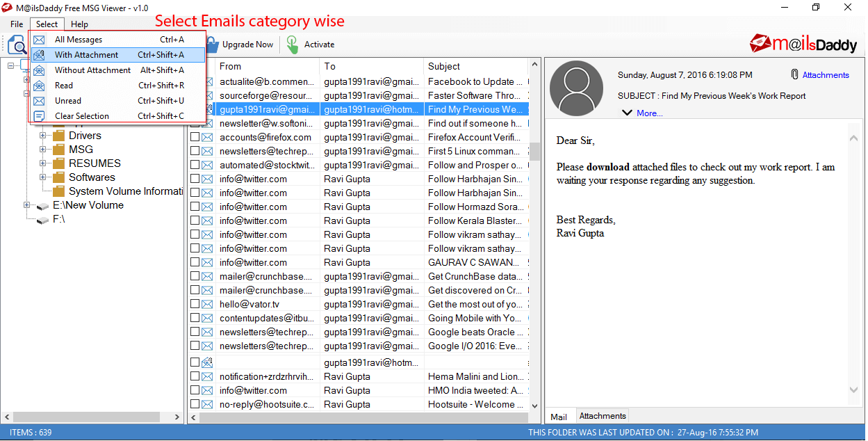868x441 pixels.
Task: Click the E:\New Volume drive icon
Action: coord(43,206)
